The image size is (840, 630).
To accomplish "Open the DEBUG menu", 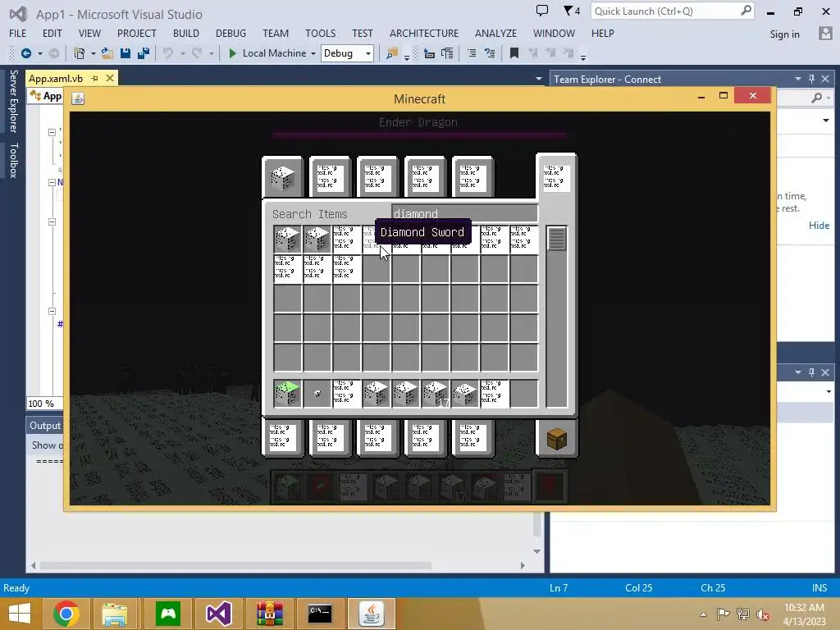I will click(231, 33).
